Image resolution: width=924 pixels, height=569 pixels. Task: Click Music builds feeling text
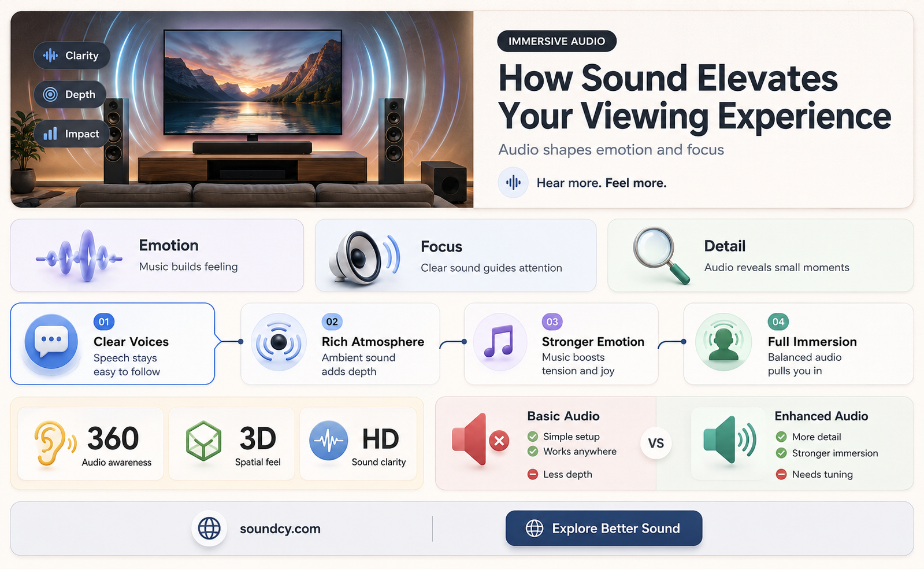(x=188, y=267)
